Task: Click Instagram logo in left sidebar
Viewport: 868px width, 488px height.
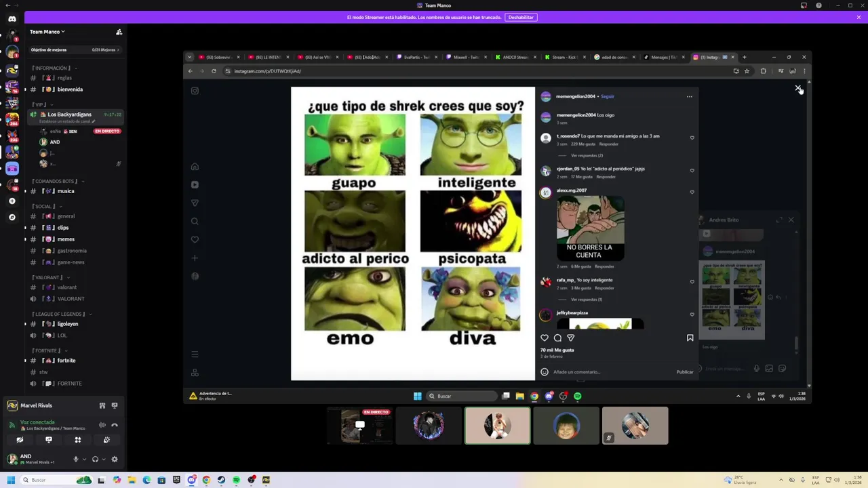Action: (195, 91)
